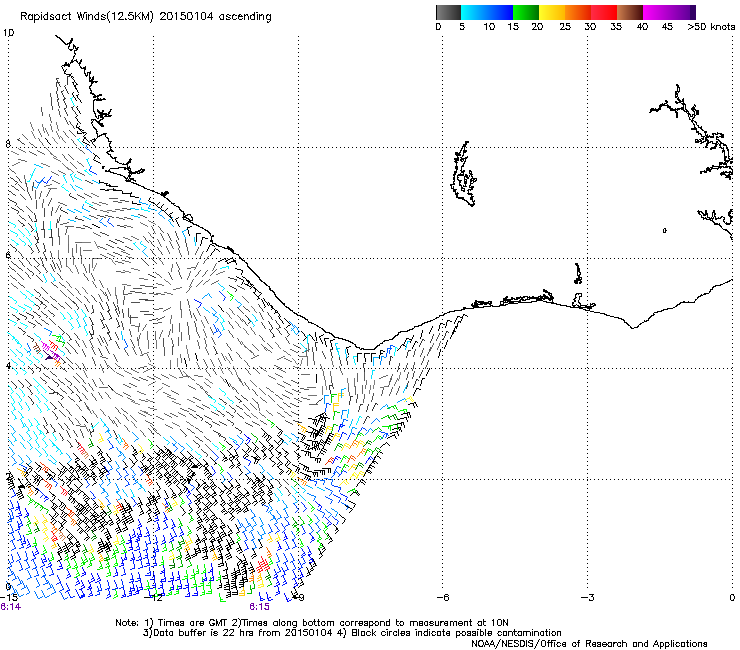The height and width of the screenshot is (650, 740).
Task: Click the yellow 20-25 knots color band
Action: point(552,12)
